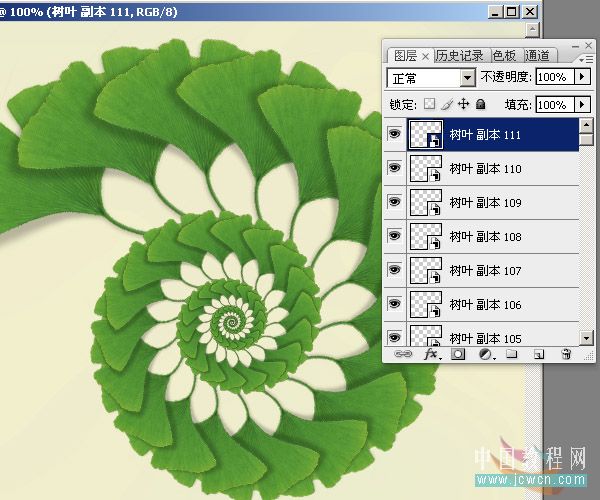The height and width of the screenshot is (500, 600).
Task: Select thumbnail of 树叶 副本 107
Action: click(x=426, y=270)
